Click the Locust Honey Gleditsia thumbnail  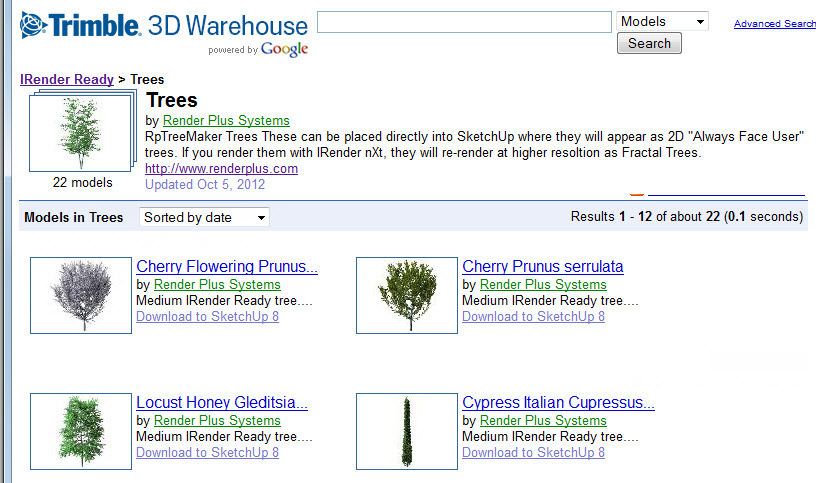pos(81,431)
